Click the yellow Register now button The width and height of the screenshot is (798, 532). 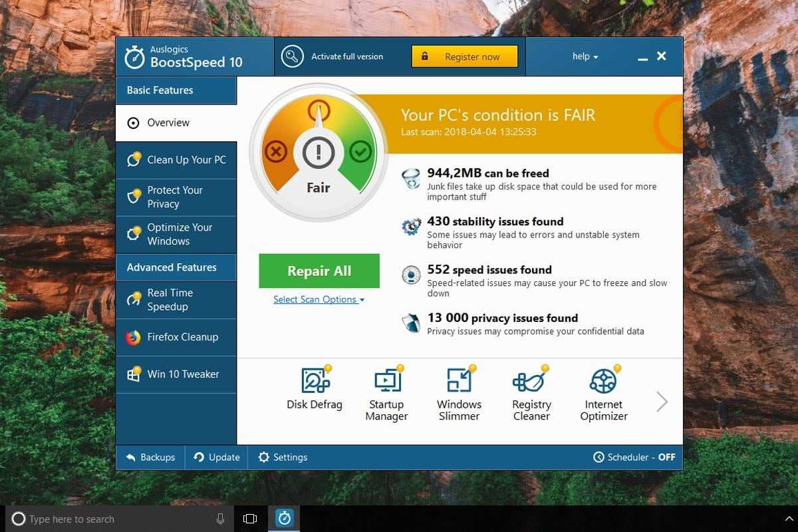point(464,57)
